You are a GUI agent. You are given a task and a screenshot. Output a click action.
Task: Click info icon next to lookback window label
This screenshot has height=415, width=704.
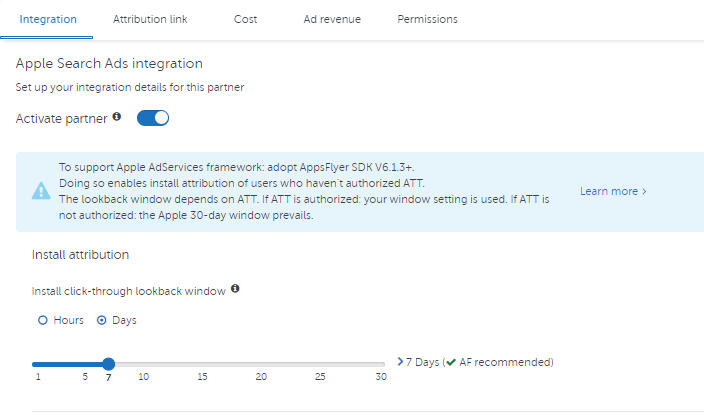235,289
